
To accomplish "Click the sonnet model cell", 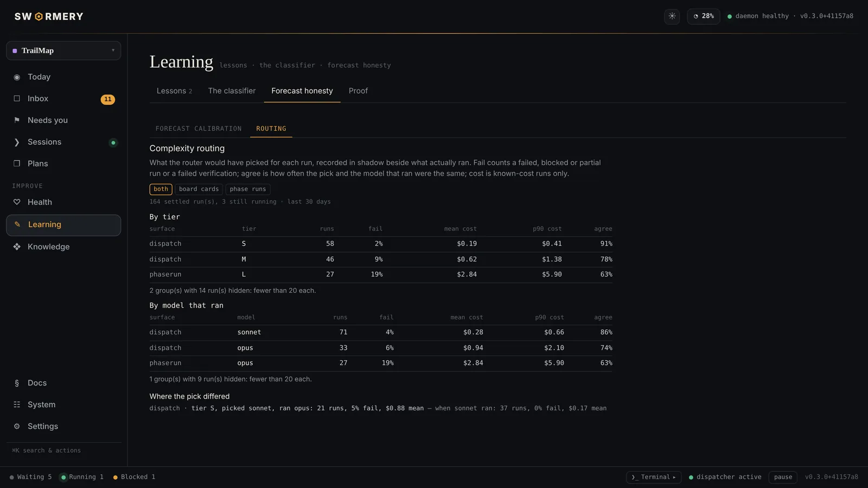I will coord(249,332).
